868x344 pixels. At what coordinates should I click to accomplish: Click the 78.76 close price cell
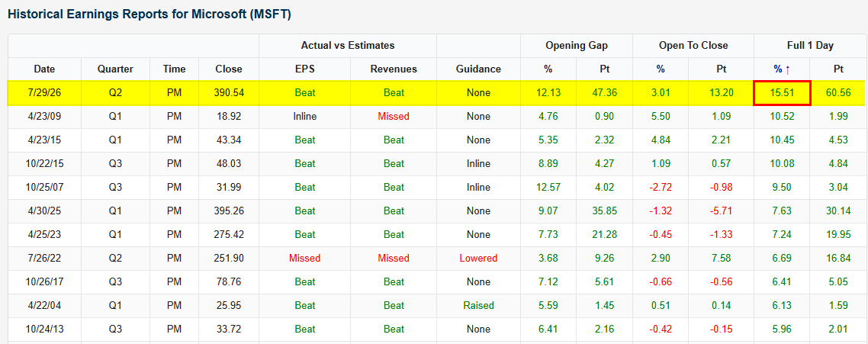point(229,282)
